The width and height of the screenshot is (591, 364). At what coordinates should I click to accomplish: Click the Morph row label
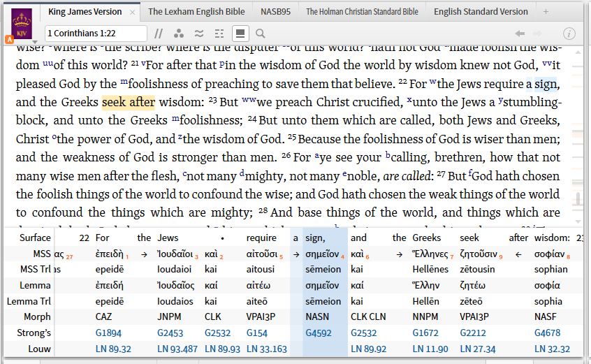pos(37,317)
